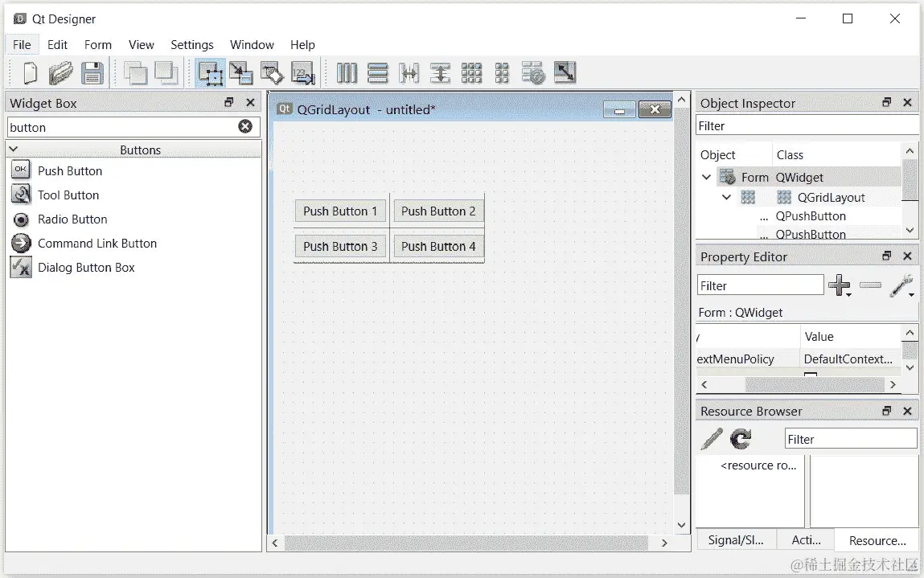
Task: Open the File menu
Action: (x=22, y=45)
